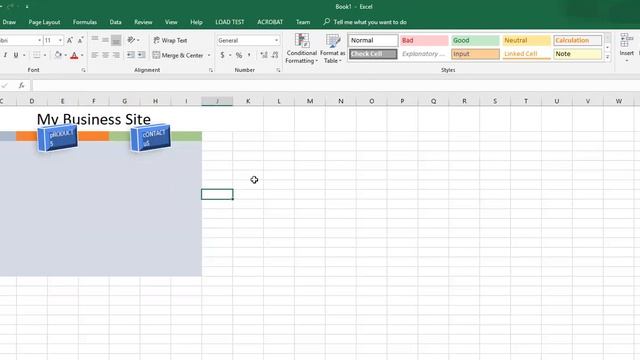Decrease font size with the shrink font icon
640x360 pixels.
[80, 40]
